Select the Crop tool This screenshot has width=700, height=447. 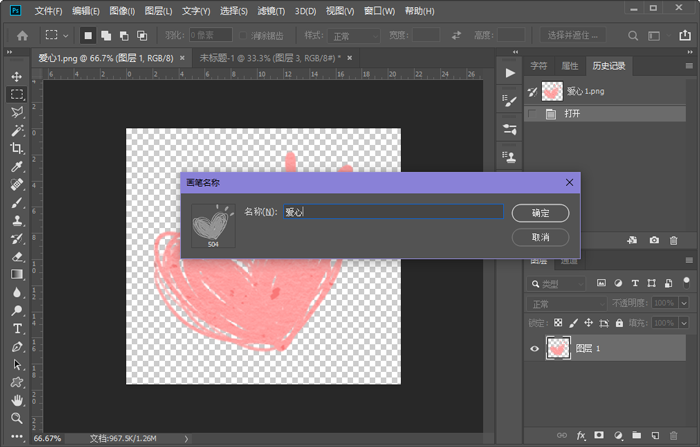[17, 148]
